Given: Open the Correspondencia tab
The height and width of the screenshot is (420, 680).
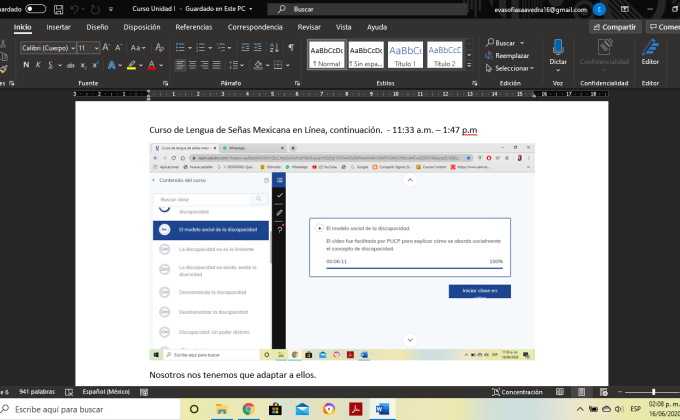Looking at the screenshot, I should [x=255, y=27].
